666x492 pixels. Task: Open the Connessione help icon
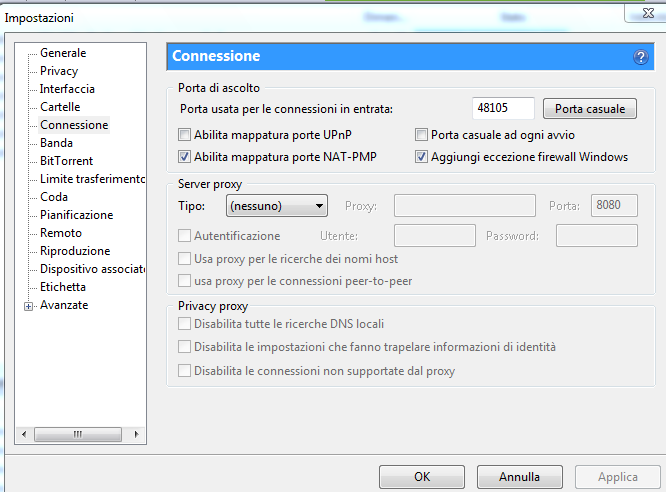click(641, 57)
